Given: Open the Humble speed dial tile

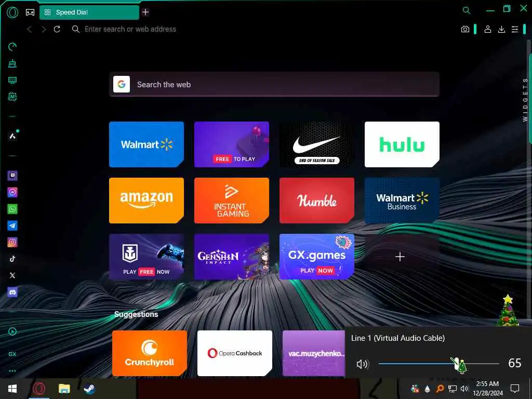Looking at the screenshot, I should (x=317, y=201).
